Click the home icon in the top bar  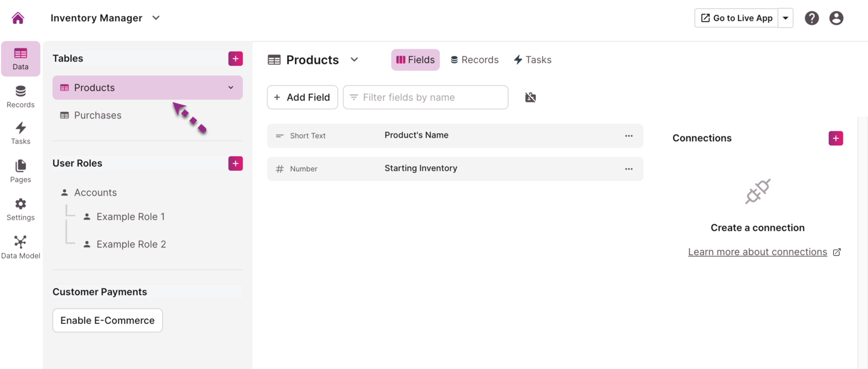[17, 17]
